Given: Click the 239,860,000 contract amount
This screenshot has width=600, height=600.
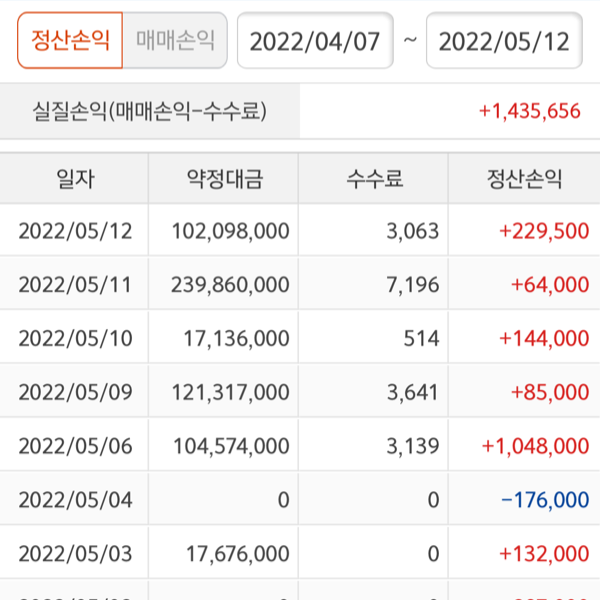Looking at the screenshot, I should (230, 285).
